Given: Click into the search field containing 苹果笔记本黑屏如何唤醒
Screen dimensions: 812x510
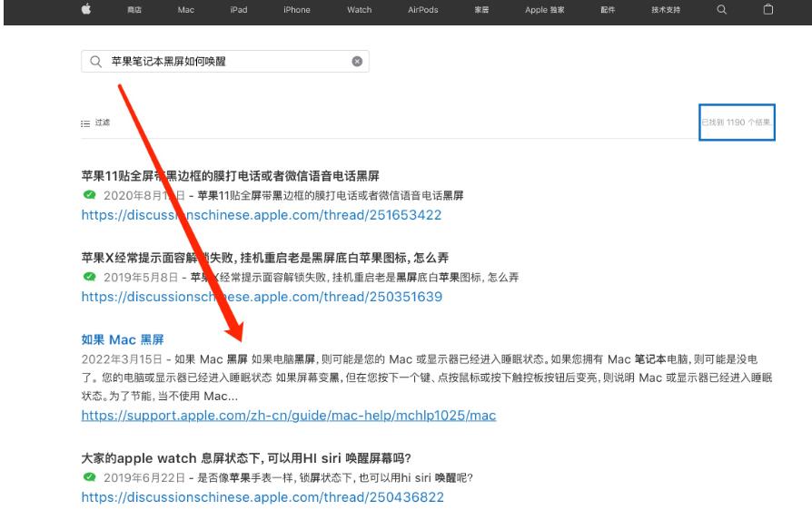Looking at the screenshot, I should coord(225,62).
